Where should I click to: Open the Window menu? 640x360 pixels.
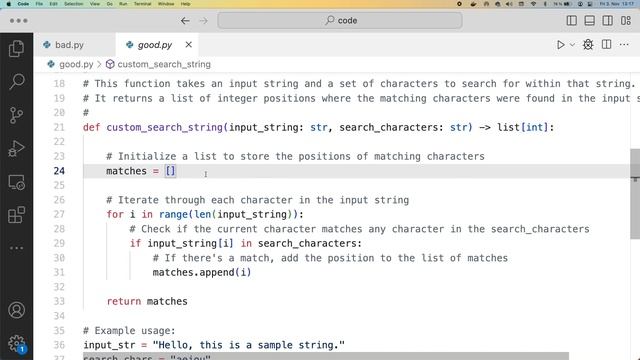pyautogui.click(x=166, y=4)
